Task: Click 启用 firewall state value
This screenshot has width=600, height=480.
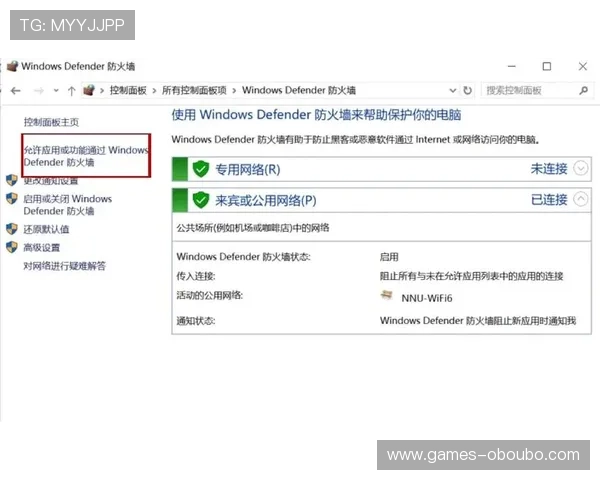Action: 389,257
